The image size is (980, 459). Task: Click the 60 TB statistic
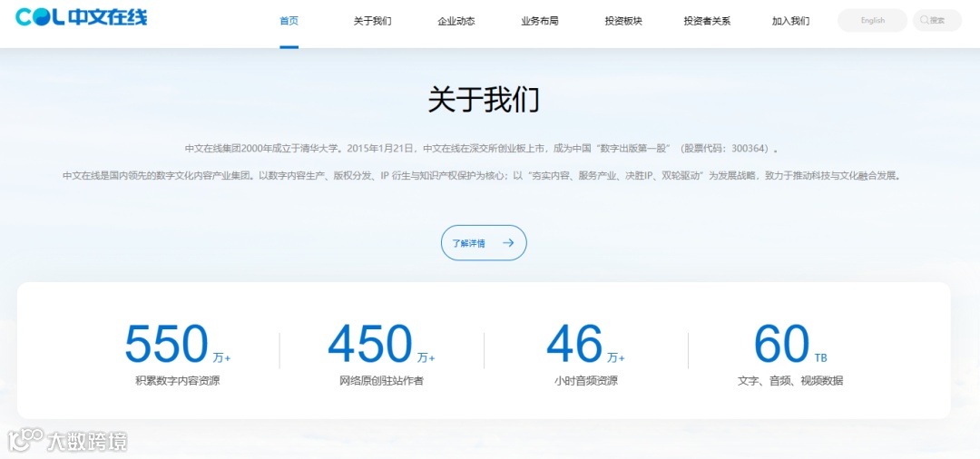click(790, 344)
